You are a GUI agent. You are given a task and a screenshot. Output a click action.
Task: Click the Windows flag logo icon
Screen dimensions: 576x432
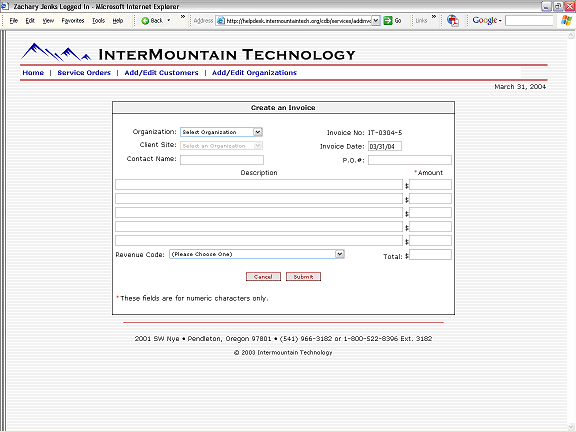[566, 20]
